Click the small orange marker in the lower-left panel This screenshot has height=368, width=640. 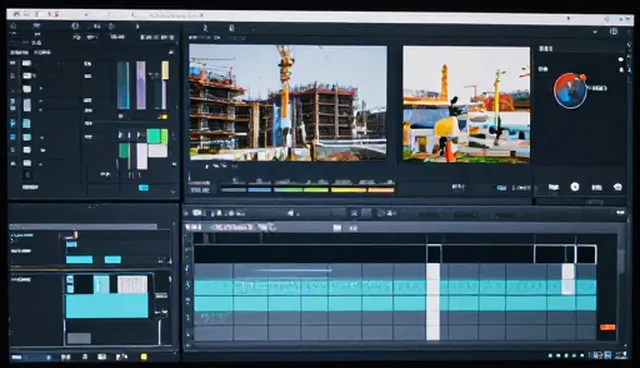pyautogui.click(x=75, y=235)
